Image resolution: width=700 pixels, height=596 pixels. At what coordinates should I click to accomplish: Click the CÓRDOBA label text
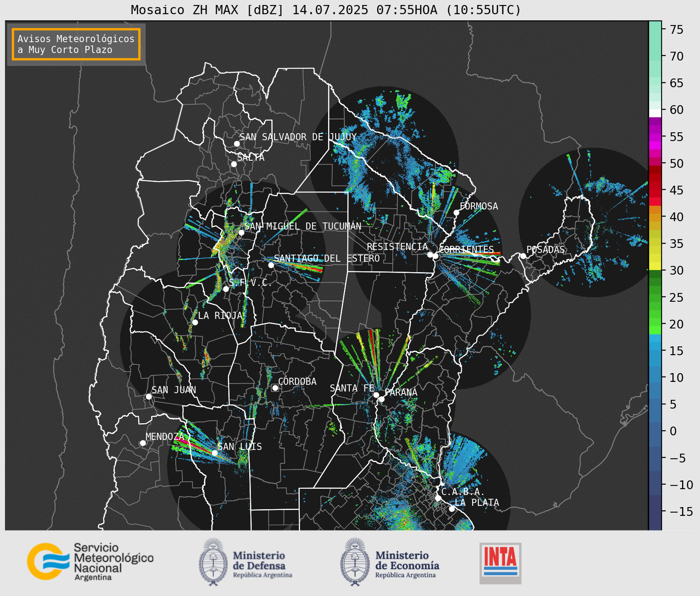(x=297, y=381)
